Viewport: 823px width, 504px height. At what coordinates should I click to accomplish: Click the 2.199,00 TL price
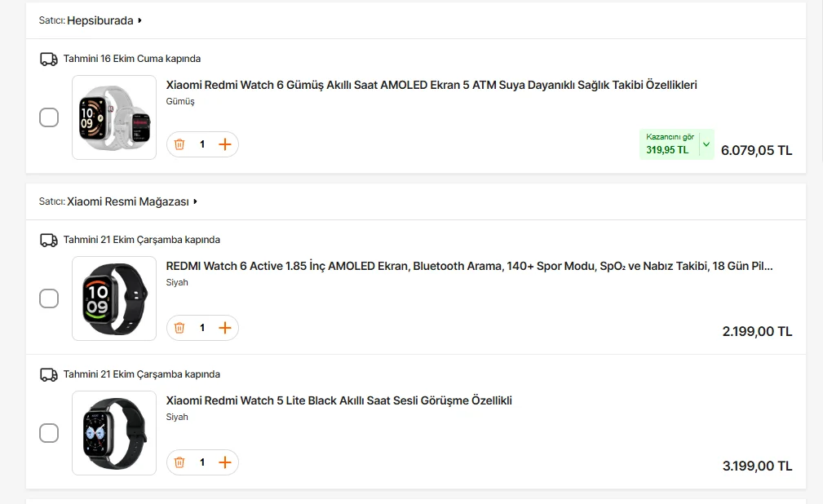click(x=758, y=332)
